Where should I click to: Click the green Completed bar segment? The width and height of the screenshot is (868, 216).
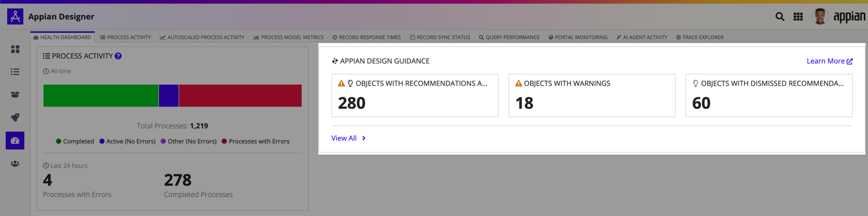point(101,96)
